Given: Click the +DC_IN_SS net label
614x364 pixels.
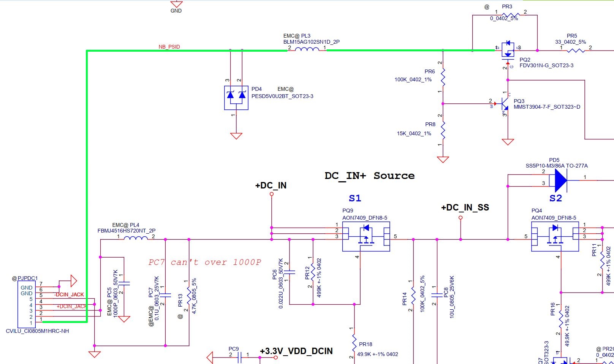Looking at the screenshot, I should [x=465, y=207].
